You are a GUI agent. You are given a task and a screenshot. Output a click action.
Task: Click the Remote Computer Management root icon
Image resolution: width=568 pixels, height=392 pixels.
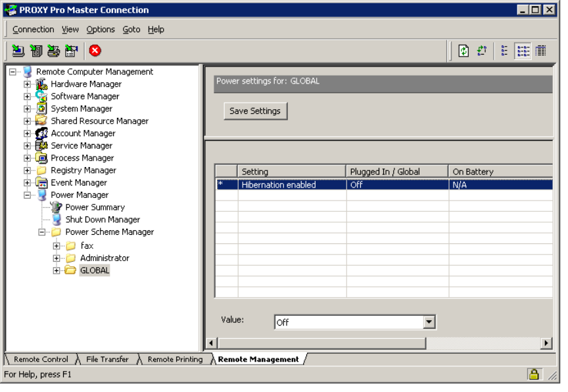pos(28,72)
